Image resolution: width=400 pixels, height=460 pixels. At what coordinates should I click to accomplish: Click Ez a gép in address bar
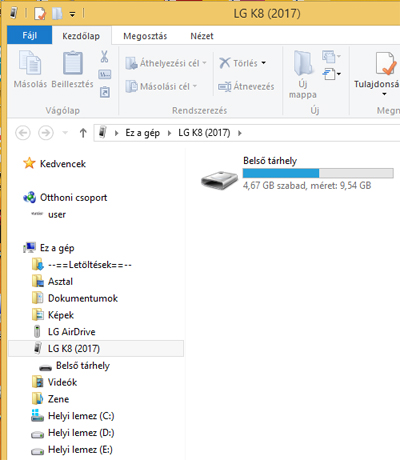click(142, 133)
